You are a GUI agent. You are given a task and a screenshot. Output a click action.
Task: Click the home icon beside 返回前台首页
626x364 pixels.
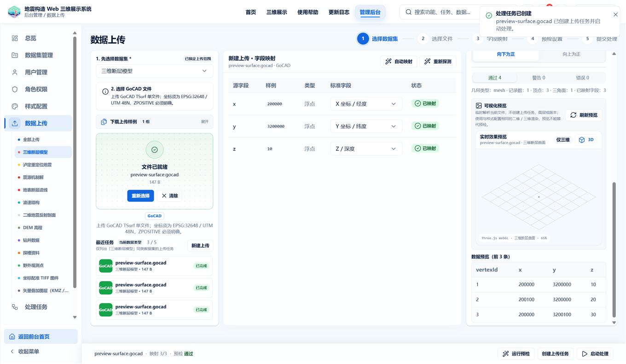(12, 337)
